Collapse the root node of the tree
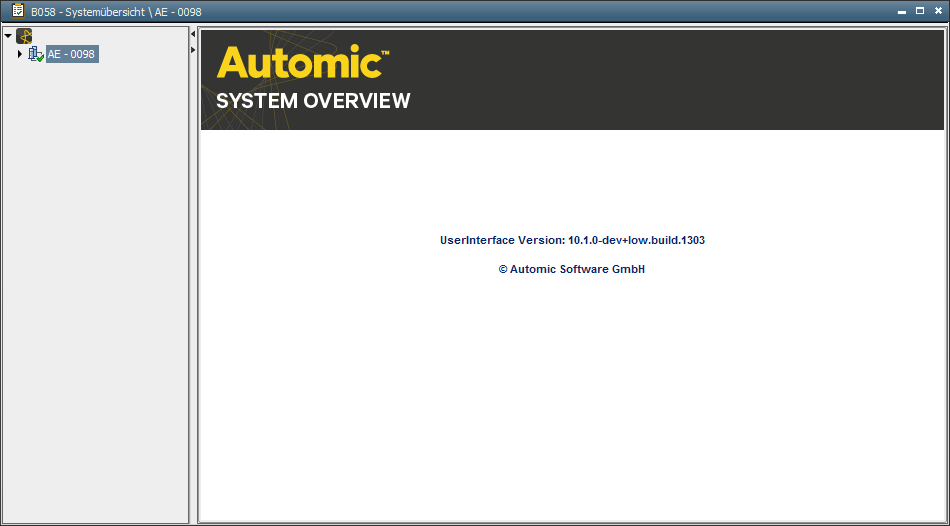The image size is (950, 526). [8, 36]
